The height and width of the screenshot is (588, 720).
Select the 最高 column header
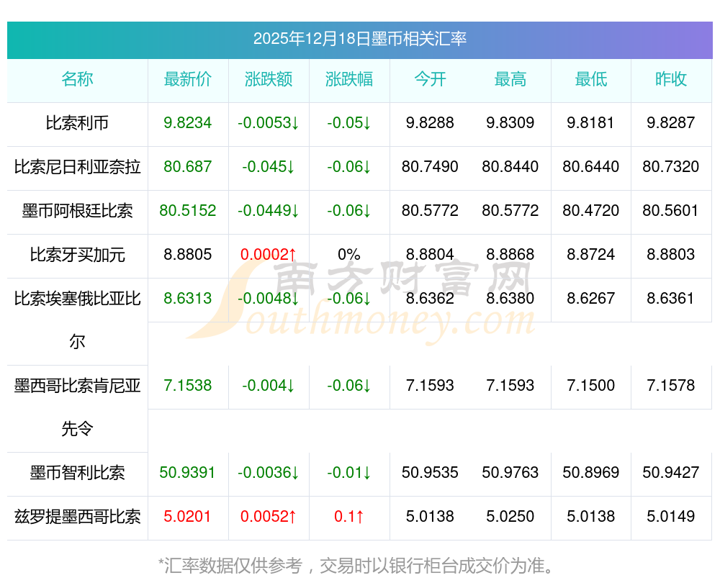click(510, 80)
